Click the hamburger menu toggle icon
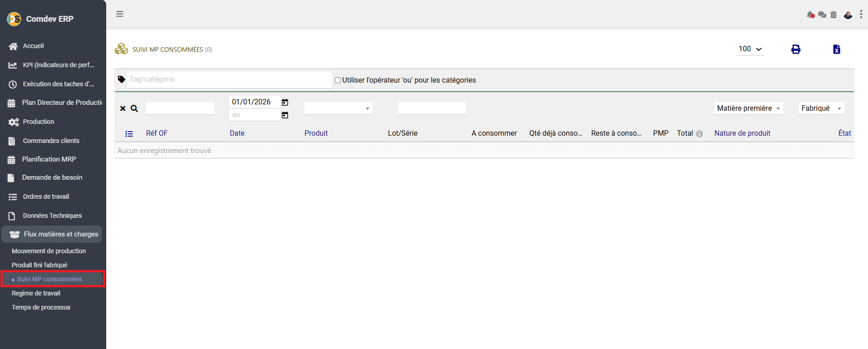868x349 pixels. (x=120, y=14)
